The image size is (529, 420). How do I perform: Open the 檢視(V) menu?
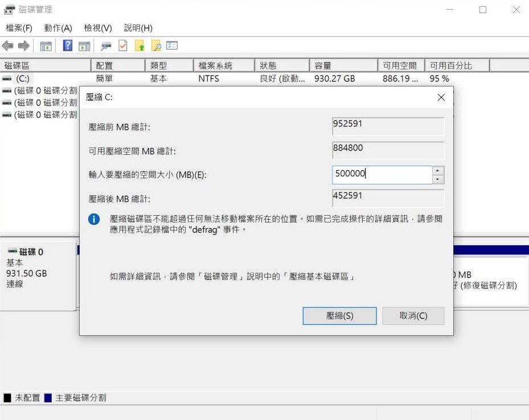coord(98,28)
